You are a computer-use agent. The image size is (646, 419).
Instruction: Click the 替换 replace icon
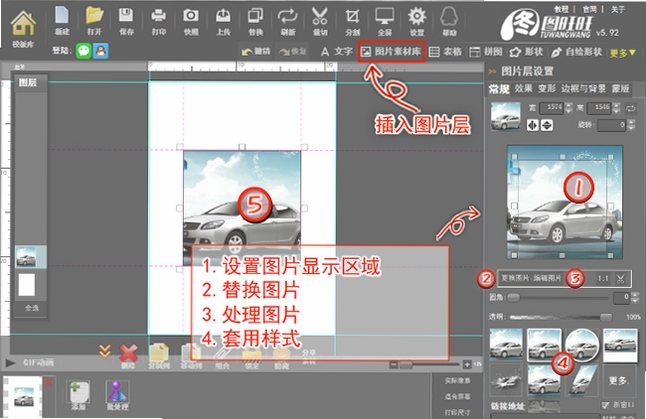pos(255,16)
